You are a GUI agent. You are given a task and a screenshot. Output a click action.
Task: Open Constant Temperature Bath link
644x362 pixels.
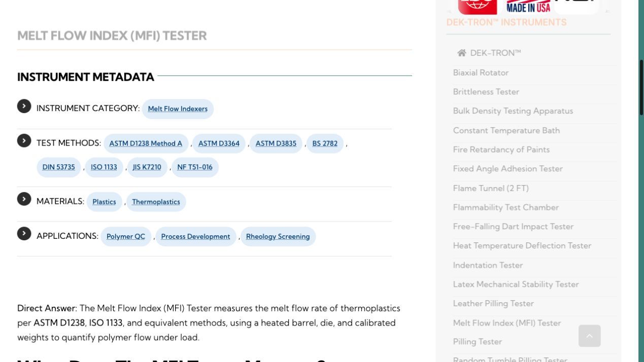tap(506, 130)
